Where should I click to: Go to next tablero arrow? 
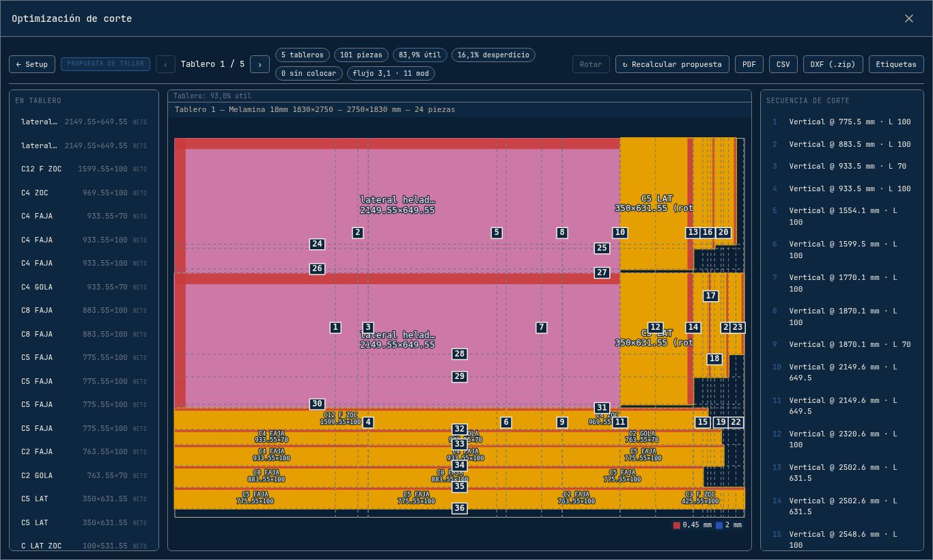260,64
